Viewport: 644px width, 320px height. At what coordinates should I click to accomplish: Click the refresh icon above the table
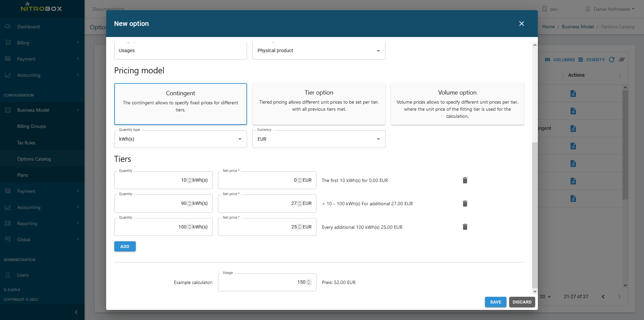[612, 60]
